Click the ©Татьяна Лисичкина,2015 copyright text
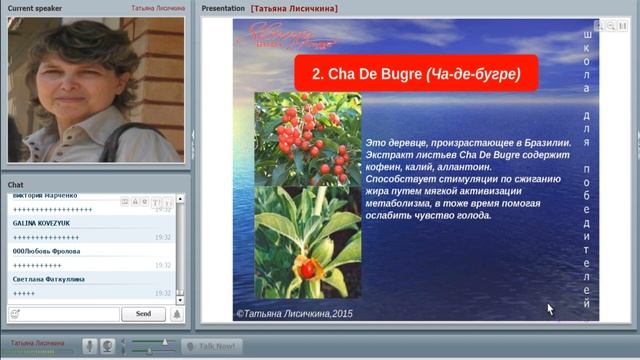The height and width of the screenshot is (360, 640). [294, 313]
